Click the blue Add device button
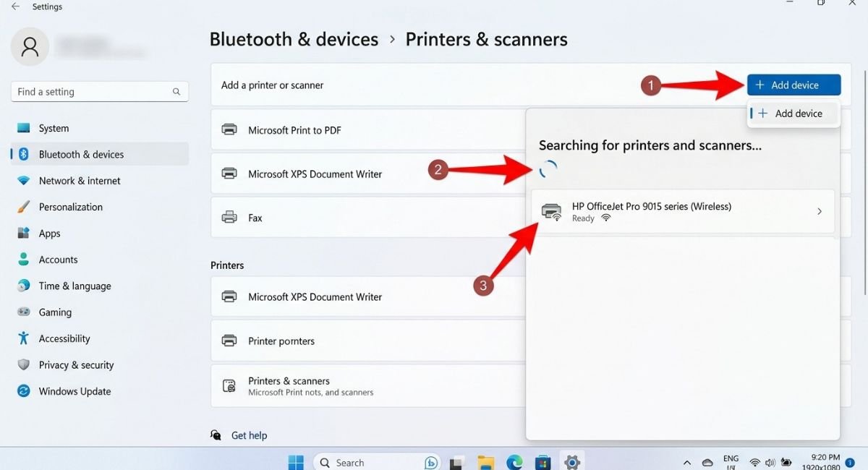 tap(793, 85)
